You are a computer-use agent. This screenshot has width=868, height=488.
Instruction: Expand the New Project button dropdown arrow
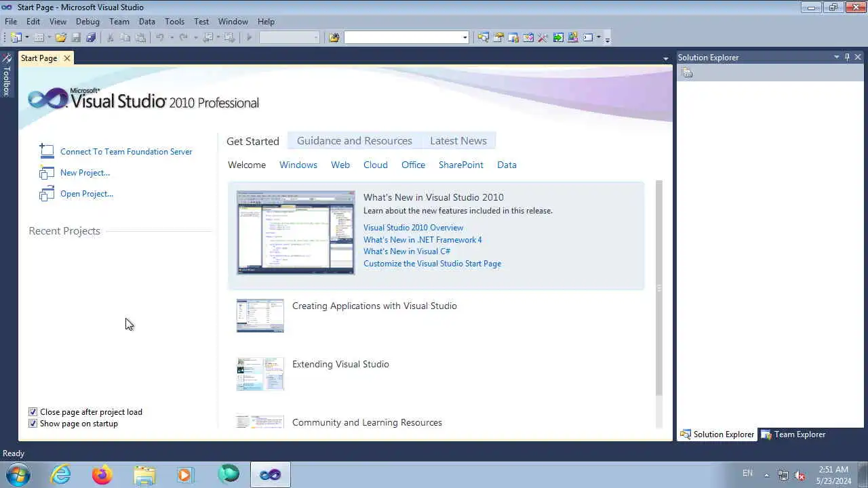point(27,38)
